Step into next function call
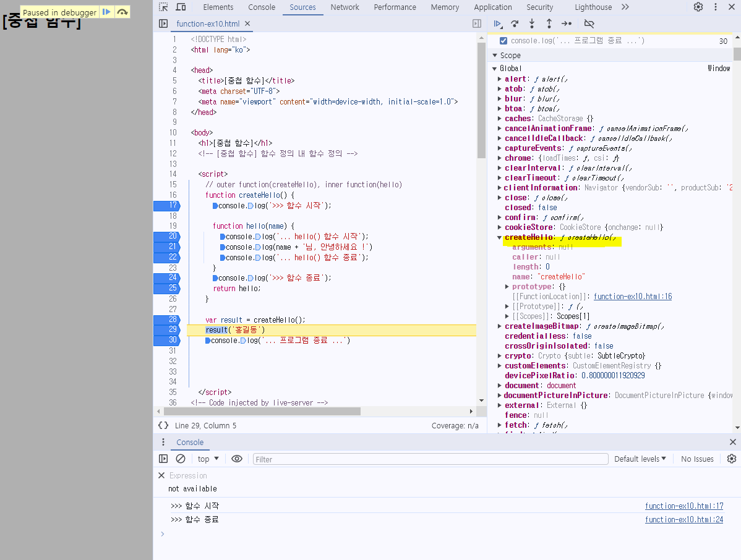The image size is (741, 560). (532, 23)
